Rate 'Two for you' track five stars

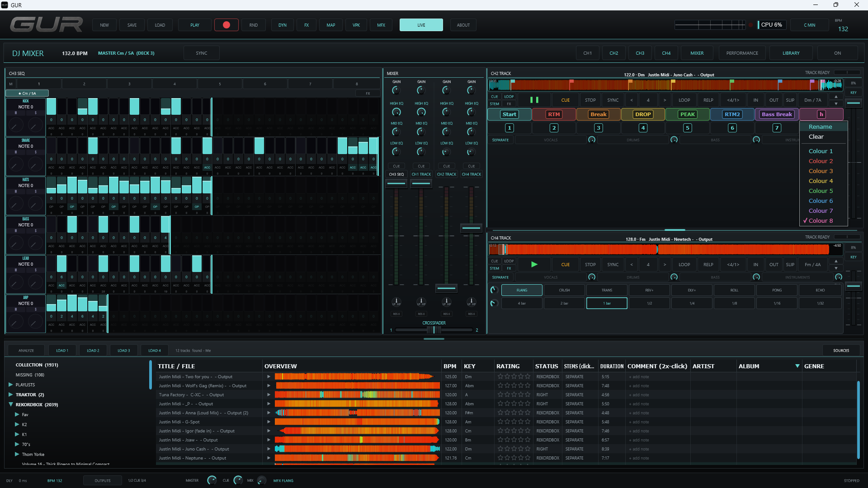click(x=527, y=376)
